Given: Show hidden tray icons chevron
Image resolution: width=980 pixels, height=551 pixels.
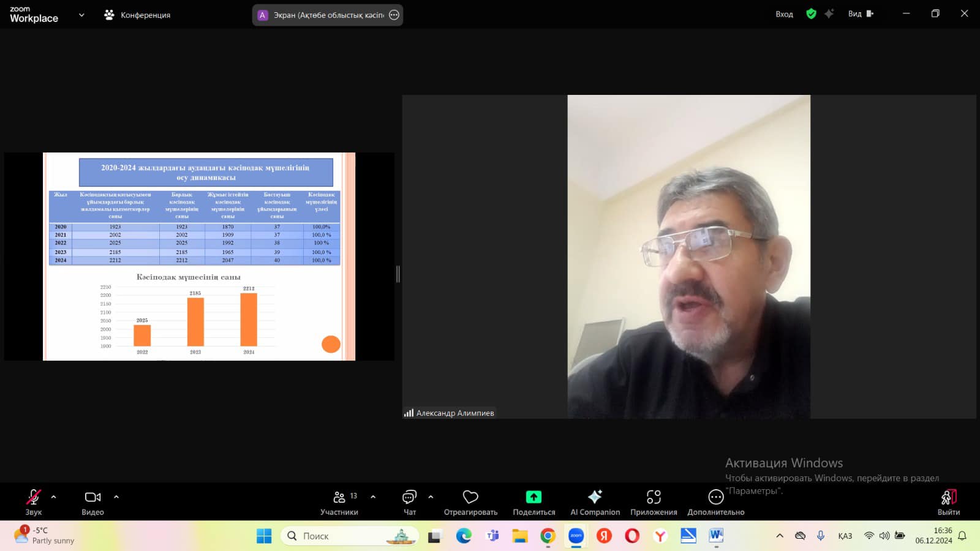Looking at the screenshot, I should click(x=780, y=536).
